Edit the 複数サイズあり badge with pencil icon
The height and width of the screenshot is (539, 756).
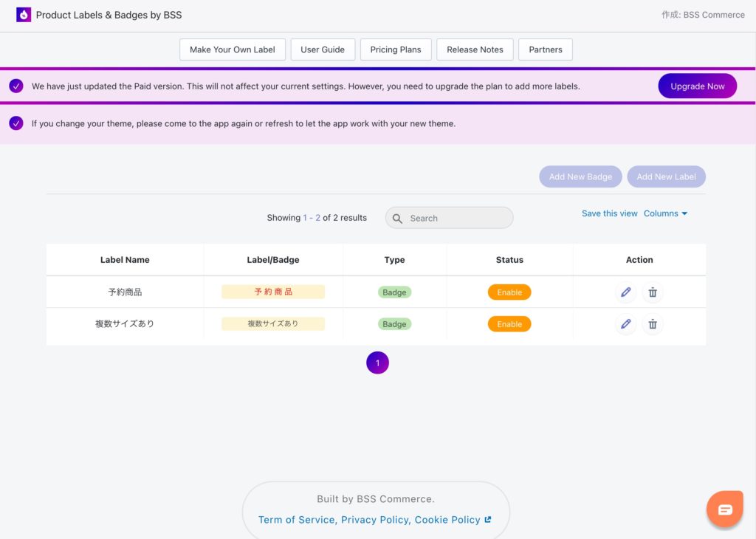pos(626,324)
